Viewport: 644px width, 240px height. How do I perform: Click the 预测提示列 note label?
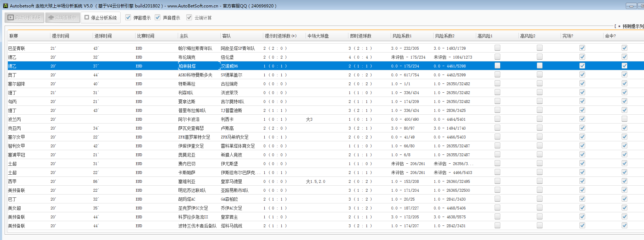632,26
